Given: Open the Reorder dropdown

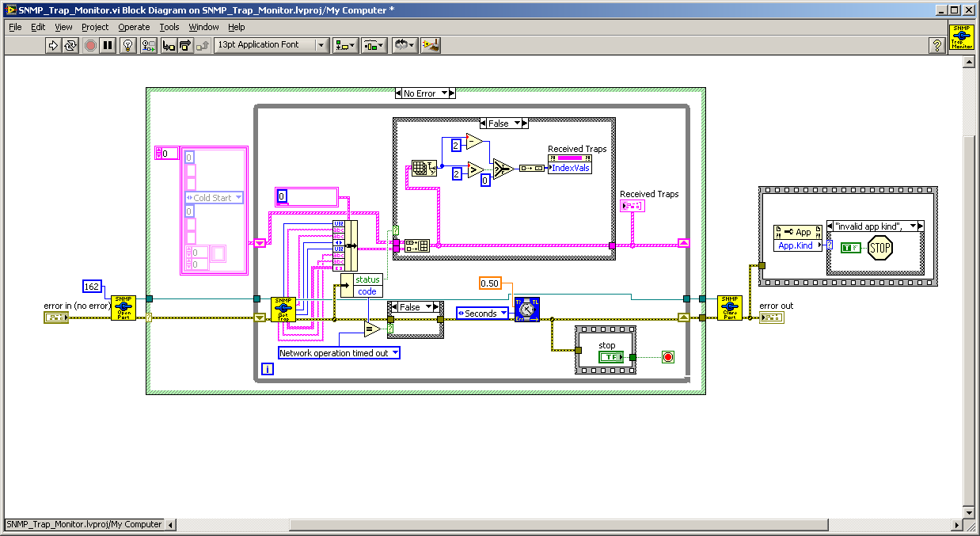Looking at the screenshot, I should click(405, 45).
